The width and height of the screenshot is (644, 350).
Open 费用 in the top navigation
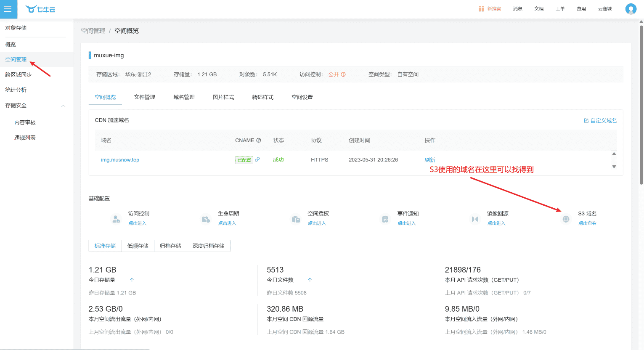click(581, 8)
